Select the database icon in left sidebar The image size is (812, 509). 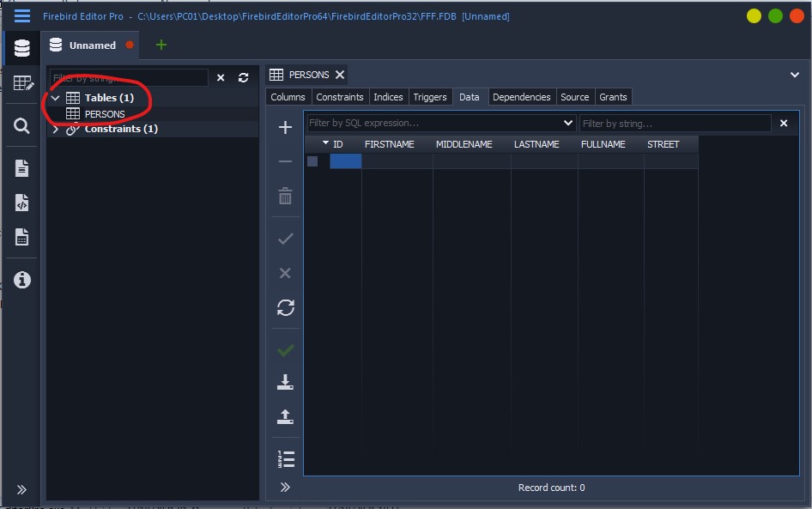[21, 48]
